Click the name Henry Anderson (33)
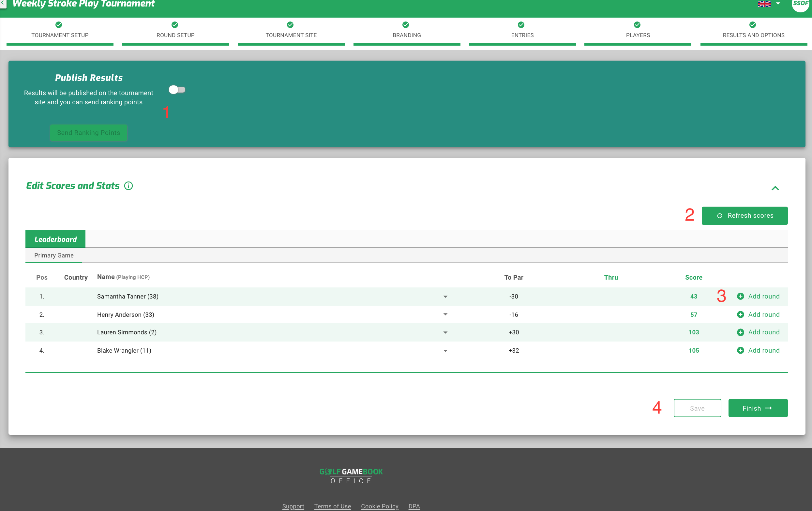Image resolution: width=812 pixels, height=511 pixels. click(x=126, y=314)
